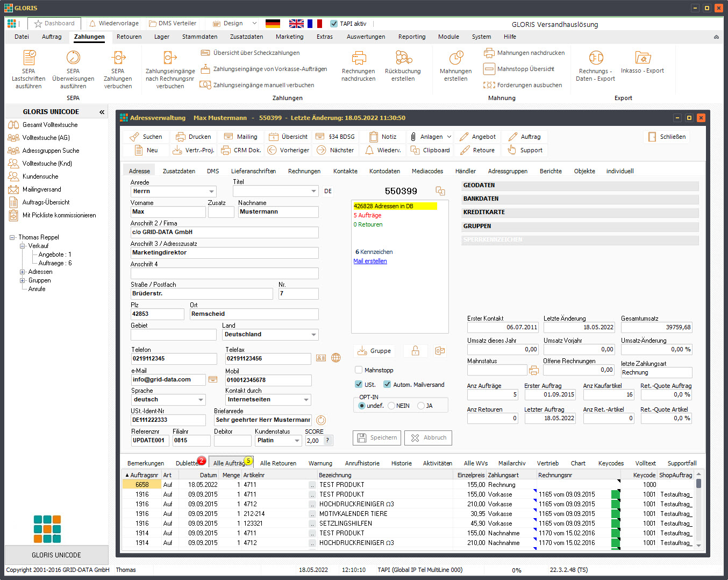Open Alle Retouren bottom tab
This screenshot has width=728, height=580.
point(278,463)
